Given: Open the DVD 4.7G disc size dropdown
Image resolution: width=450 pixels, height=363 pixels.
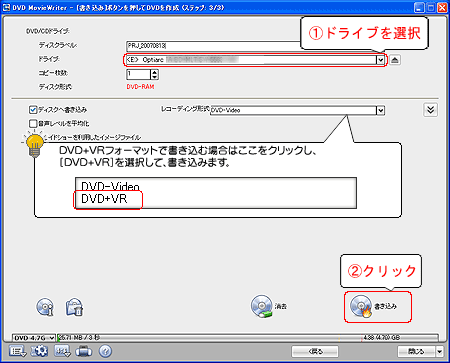Looking at the screenshot, I should 33,338.
